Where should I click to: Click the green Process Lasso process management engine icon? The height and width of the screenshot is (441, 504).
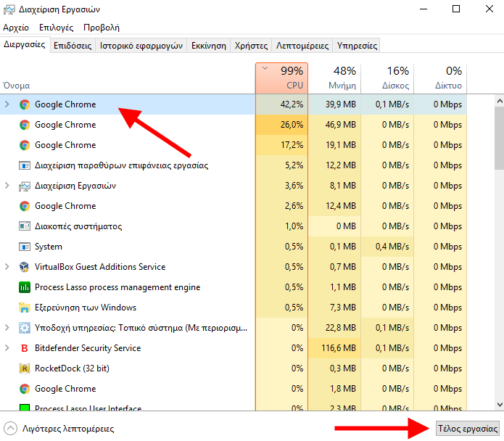(x=25, y=287)
